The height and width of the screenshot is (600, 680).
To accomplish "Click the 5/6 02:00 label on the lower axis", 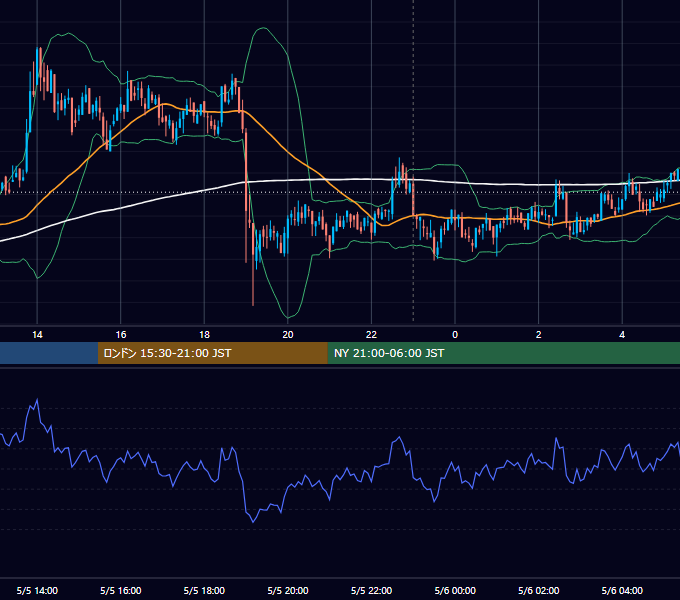I will click(x=539, y=590).
